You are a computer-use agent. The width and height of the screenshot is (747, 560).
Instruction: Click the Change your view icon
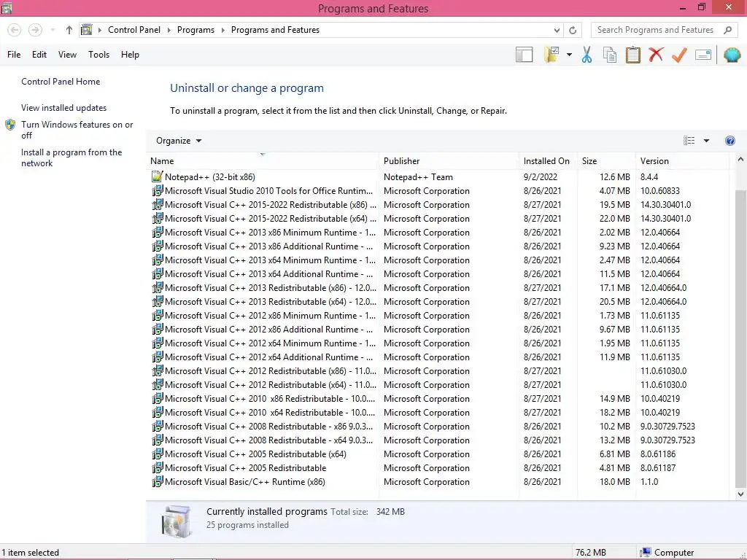[x=689, y=141]
